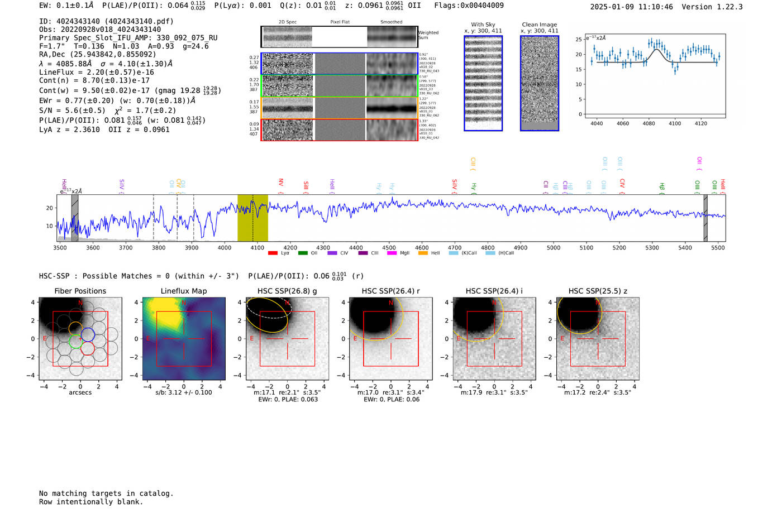Image resolution: width=782 pixels, height=532 pixels.
Task: Click the magenta MgII legend swatch
Action: (x=392, y=253)
